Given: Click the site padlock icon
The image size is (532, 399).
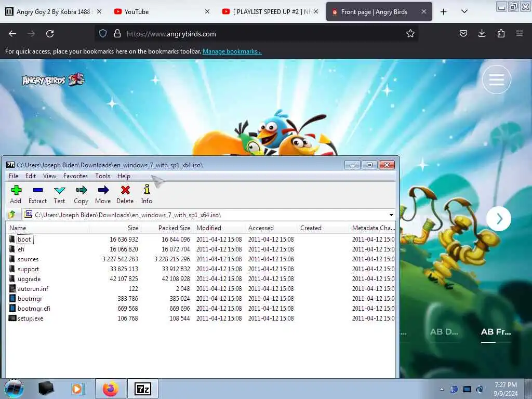Looking at the screenshot, I should (117, 34).
